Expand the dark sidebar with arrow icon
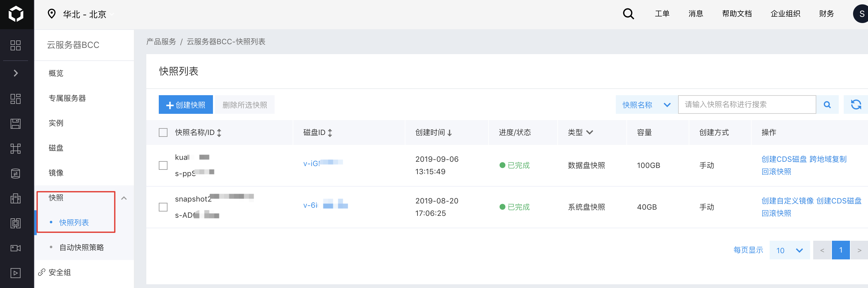The height and width of the screenshot is (288, 868). [x=16, y=73]
